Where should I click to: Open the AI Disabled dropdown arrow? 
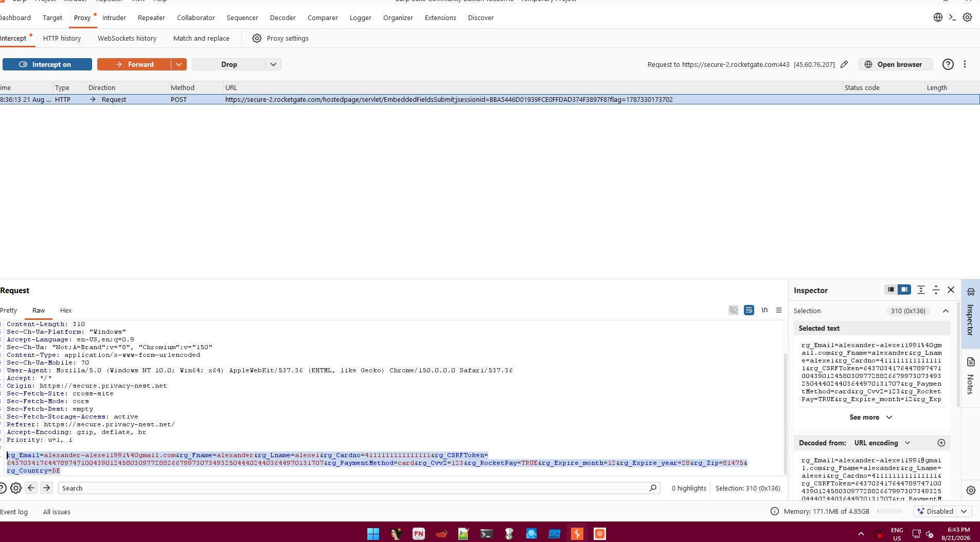[964, 511]
